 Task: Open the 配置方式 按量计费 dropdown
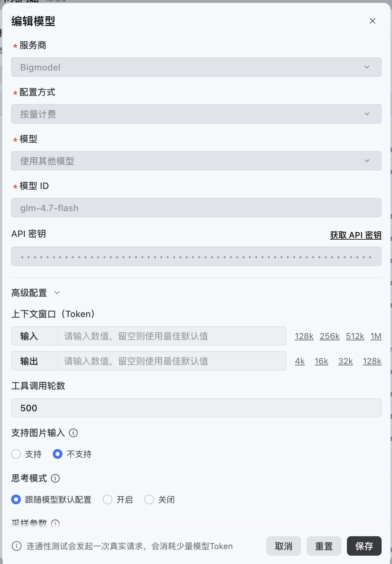click(196, 114)
